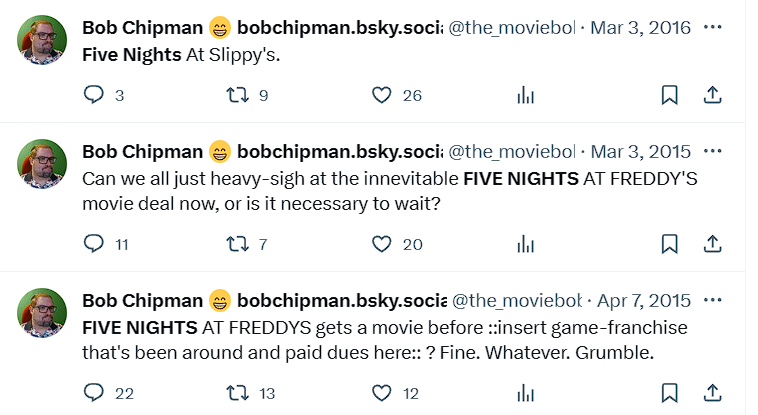Bookmark the Mar 3, 2015 tweet
758x415 pixels.
click(x=669, y=244)
